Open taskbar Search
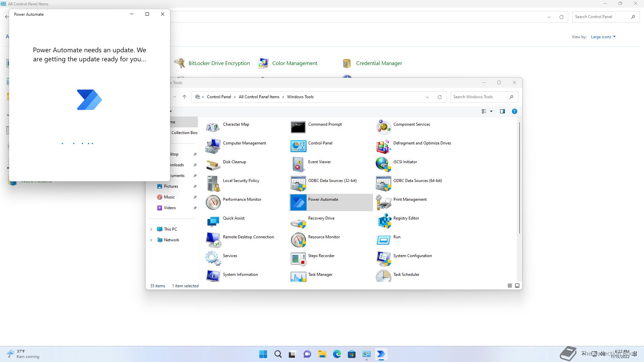This screenshot has width=644, height=362. pos(278,354)
